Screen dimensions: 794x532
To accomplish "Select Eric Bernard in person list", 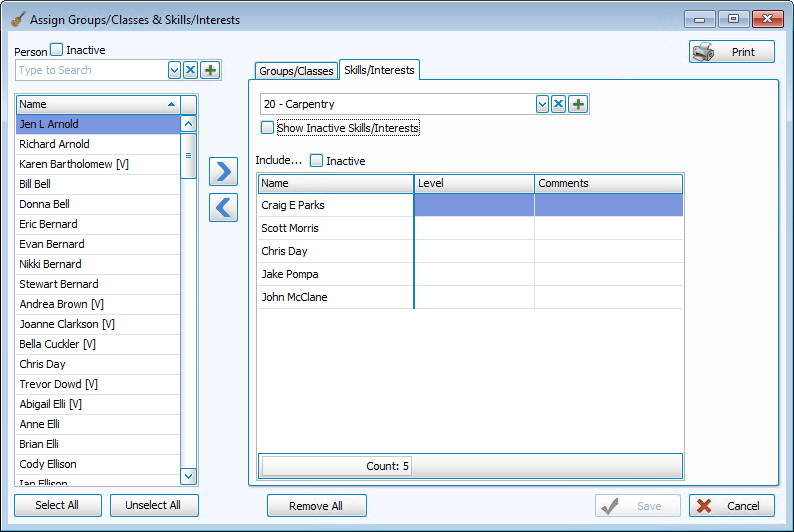I will point(98,224).
